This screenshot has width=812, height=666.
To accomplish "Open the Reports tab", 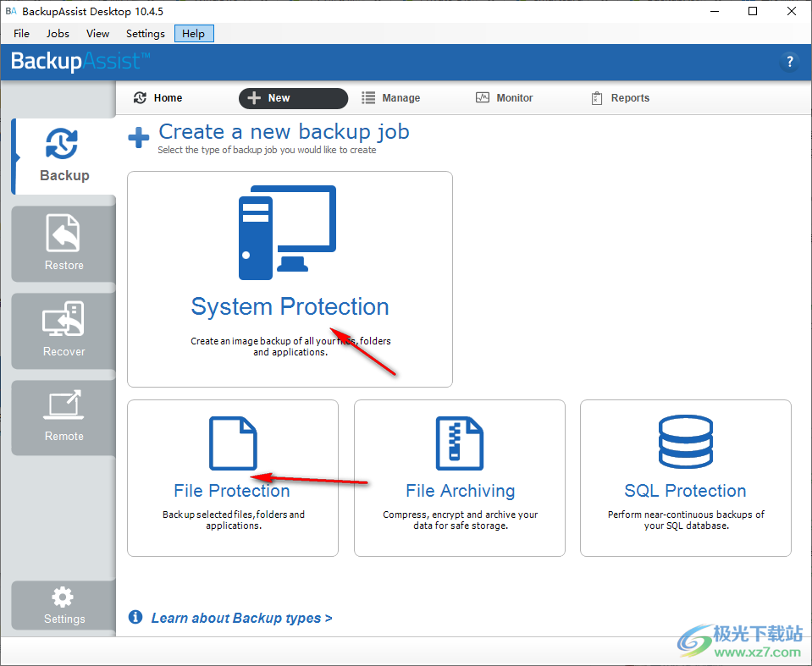I will (620, 98).
